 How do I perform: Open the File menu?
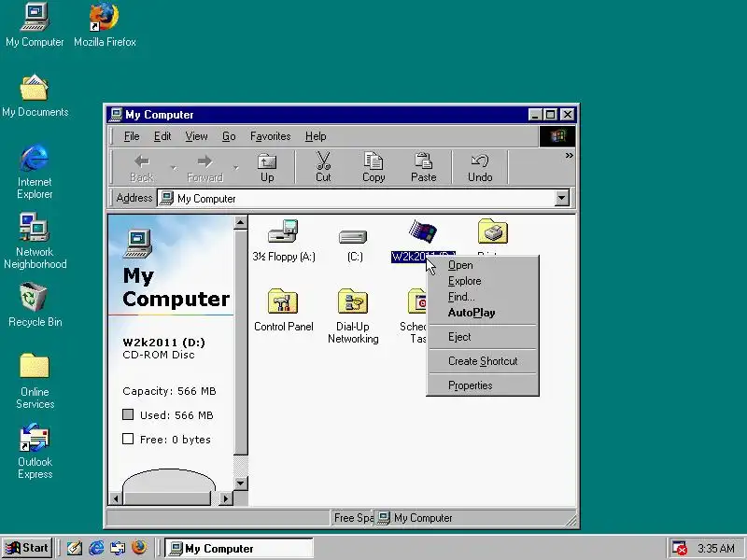coord(132,136)
